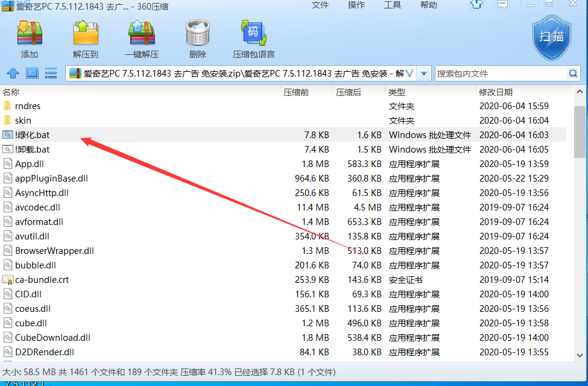Click the 143.6 KB compressed size cell
Image resolution: width=588 pixels, height=386 pixels.
[x=364, y=280]
